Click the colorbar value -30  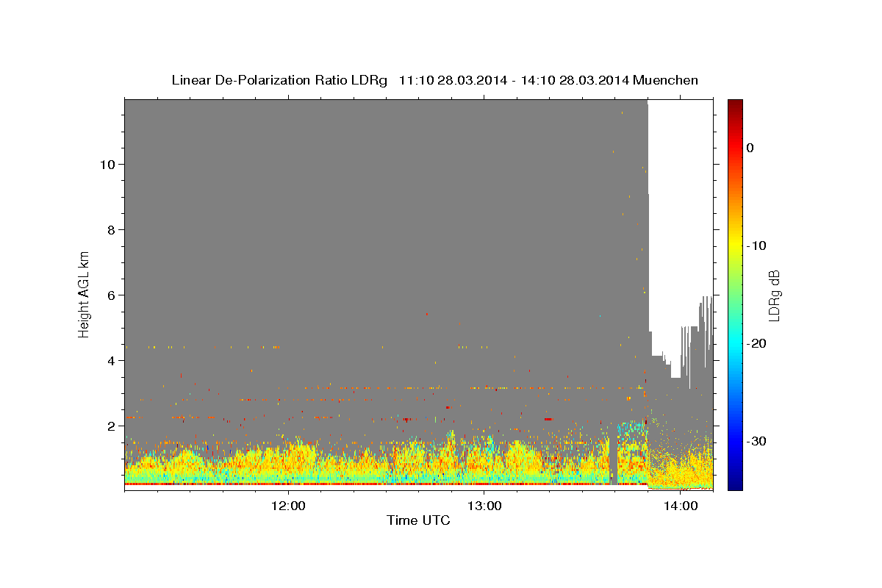(756, 441)
